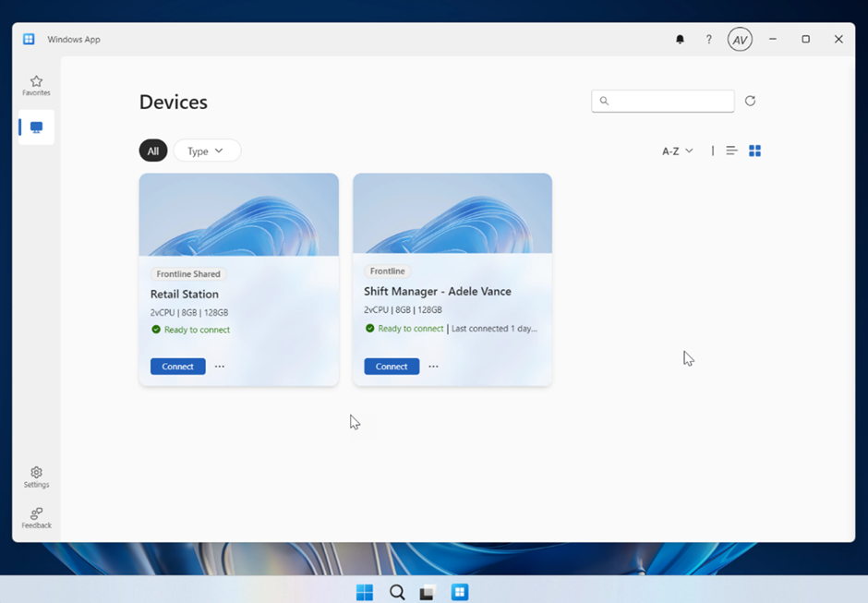
Task: Select the Devices monitor icon in sidebar
Action: click(x=36, y=127)
